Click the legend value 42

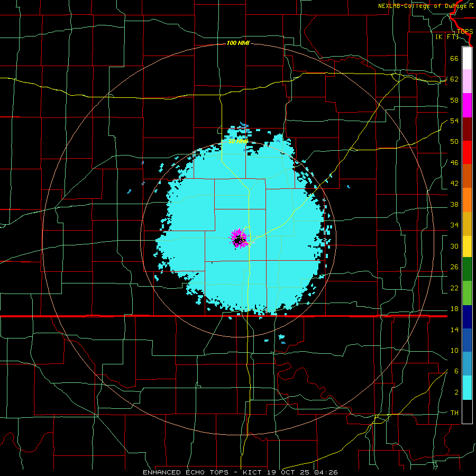[x=454, y=184]
